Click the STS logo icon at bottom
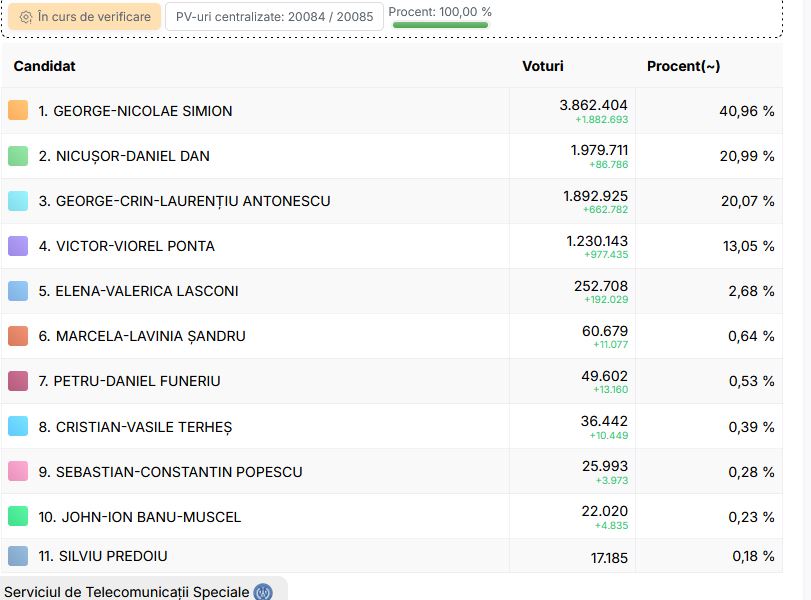This screenshot has height=600, width=811. [x=263, y=592]
